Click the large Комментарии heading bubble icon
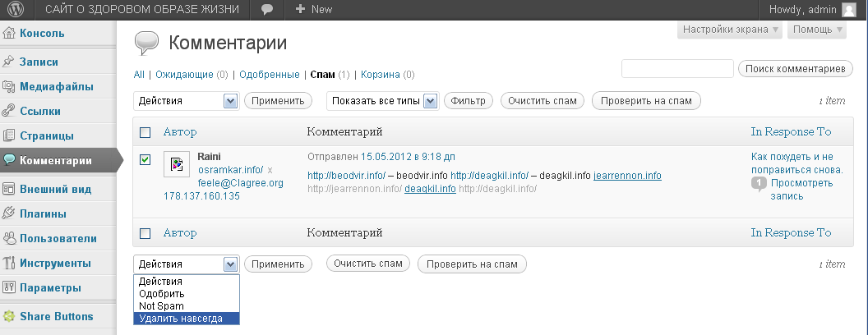Image resolution: width=868 pixels, height=335 pixels. point(146,44)
